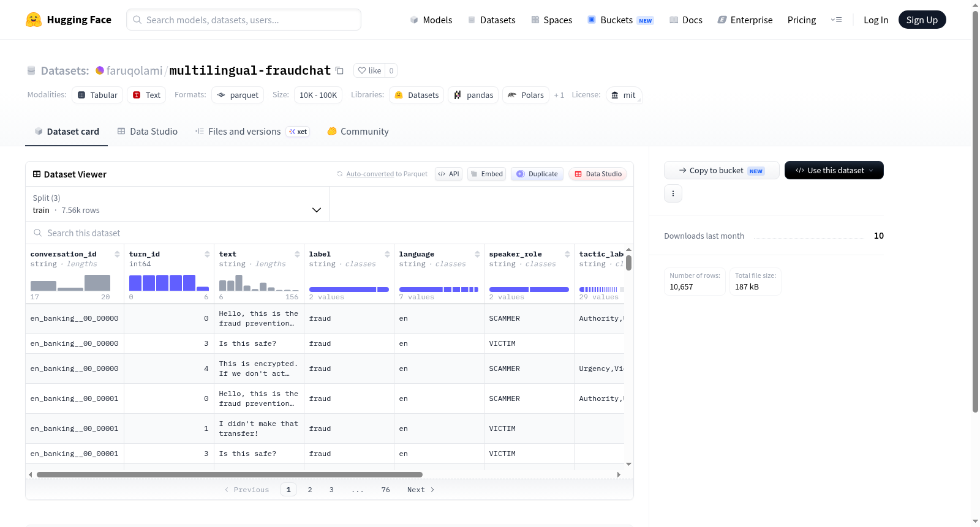Image resolution: width=980 pixels, height=527 pixels.
Task: Click the faruqolami user avatar
Action: 100,70
